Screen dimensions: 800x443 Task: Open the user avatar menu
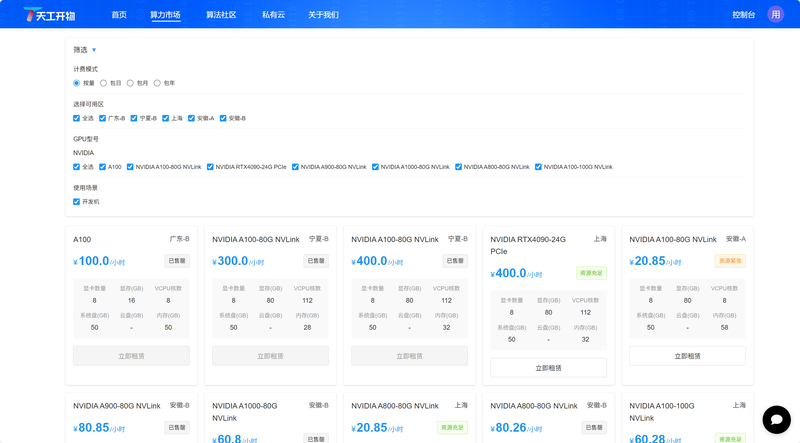click(776, 14)
